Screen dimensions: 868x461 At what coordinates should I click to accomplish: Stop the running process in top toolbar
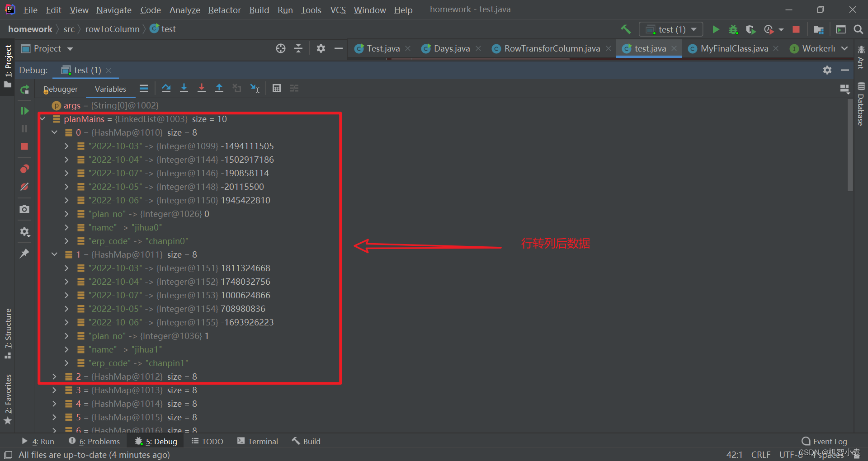pyautogui.click(x=796, y=29)
